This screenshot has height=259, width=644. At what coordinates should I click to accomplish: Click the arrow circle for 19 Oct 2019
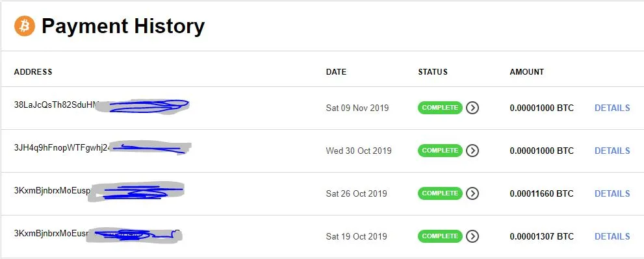(472, 236)
